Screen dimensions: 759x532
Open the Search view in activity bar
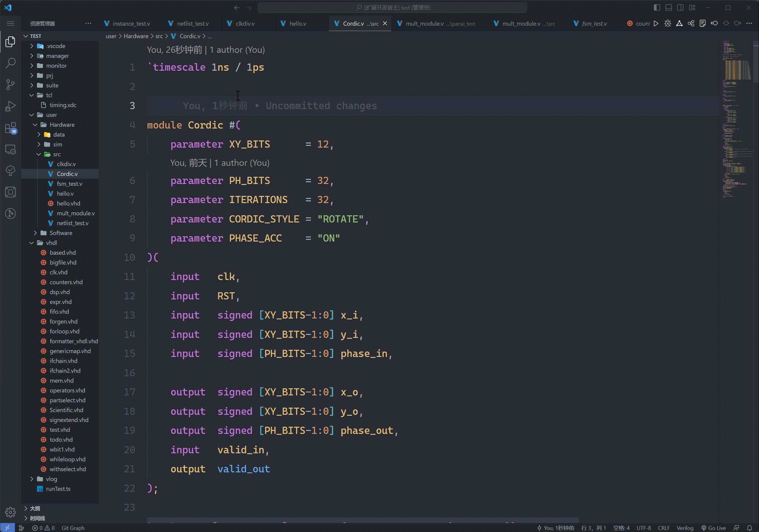[x=10, y=63]
